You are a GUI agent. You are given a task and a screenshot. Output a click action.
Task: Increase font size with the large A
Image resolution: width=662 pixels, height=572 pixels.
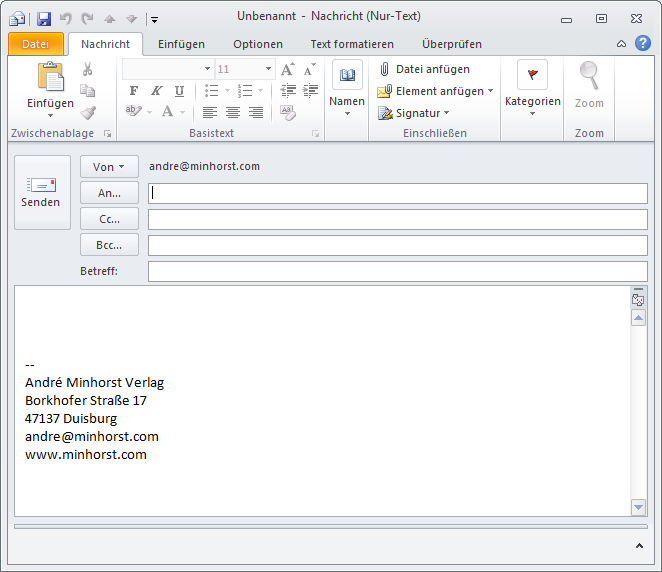[288, 69]
